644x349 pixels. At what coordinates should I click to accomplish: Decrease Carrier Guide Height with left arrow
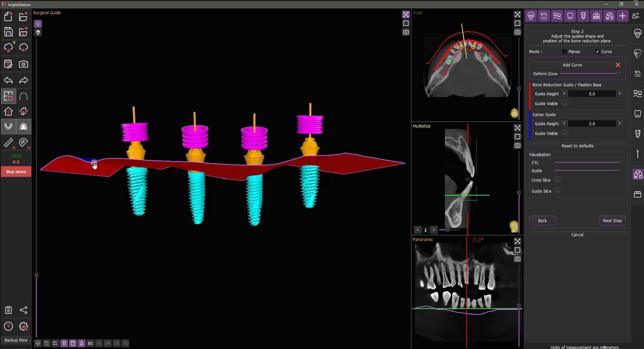click(x=564, y=124)
